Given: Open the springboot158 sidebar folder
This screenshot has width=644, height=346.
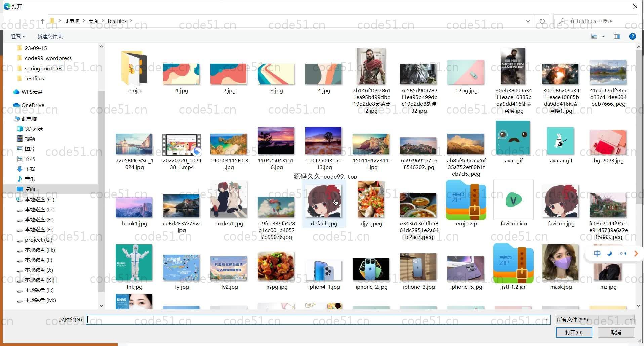Looking at the screenshot, I should click(43, 68).
